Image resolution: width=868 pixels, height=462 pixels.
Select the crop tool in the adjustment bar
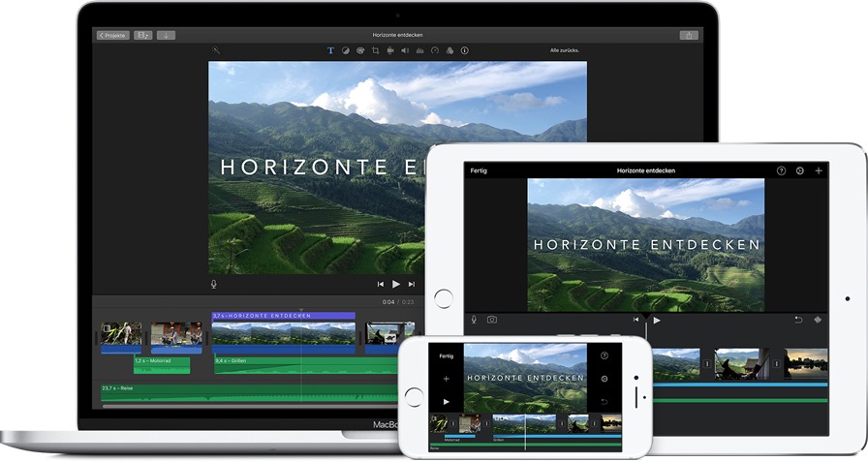point(375,50)
